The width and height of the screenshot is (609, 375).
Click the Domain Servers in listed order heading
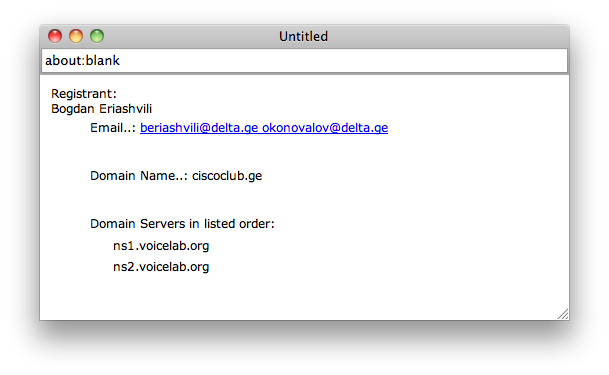[x=182, y=224]
